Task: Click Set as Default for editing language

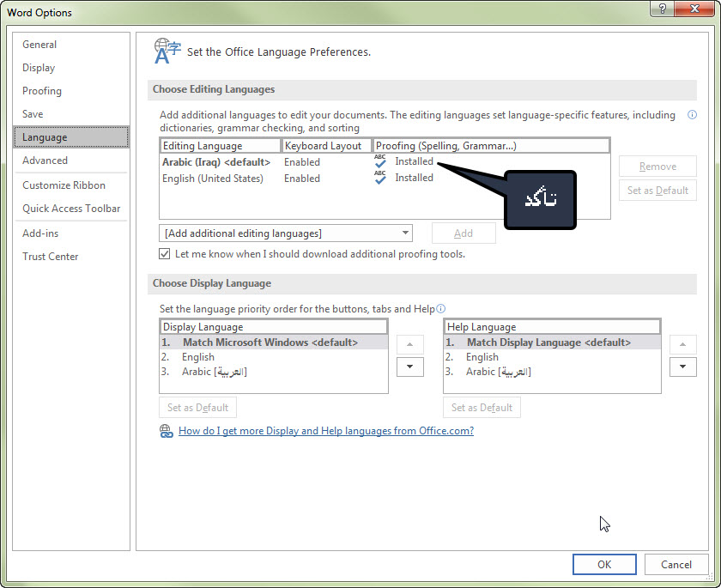Action: (657, 191)
